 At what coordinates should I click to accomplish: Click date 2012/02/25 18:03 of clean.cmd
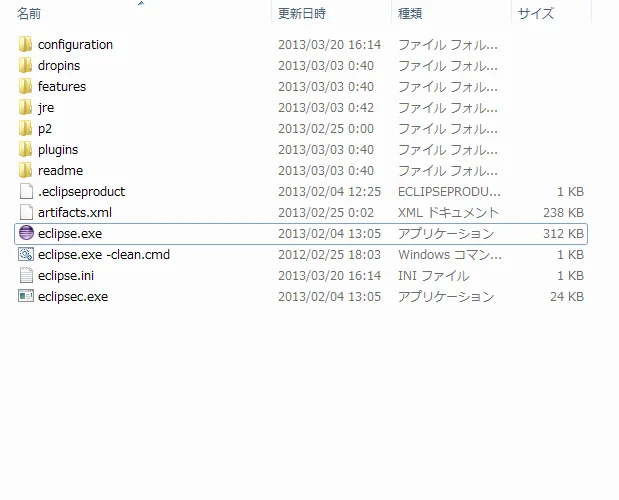tap(330, 255)
